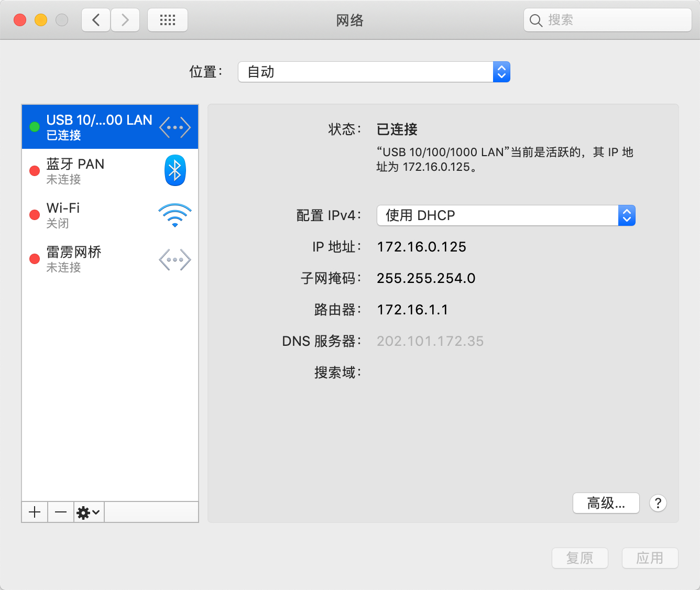This screenshot has height=590, width=700.
Task: Click IP address value 172.16.0.125
Action: click(x=422, y=247)
